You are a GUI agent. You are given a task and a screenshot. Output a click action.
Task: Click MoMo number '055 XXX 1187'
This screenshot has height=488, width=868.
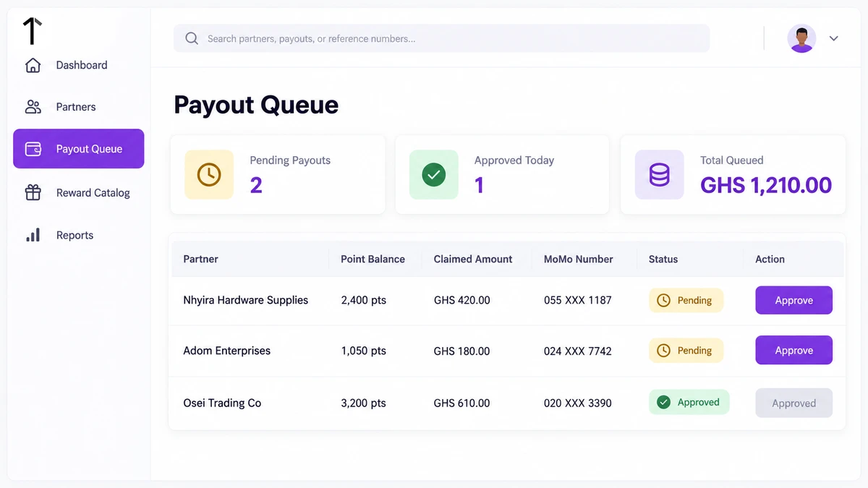coord(578,300)
